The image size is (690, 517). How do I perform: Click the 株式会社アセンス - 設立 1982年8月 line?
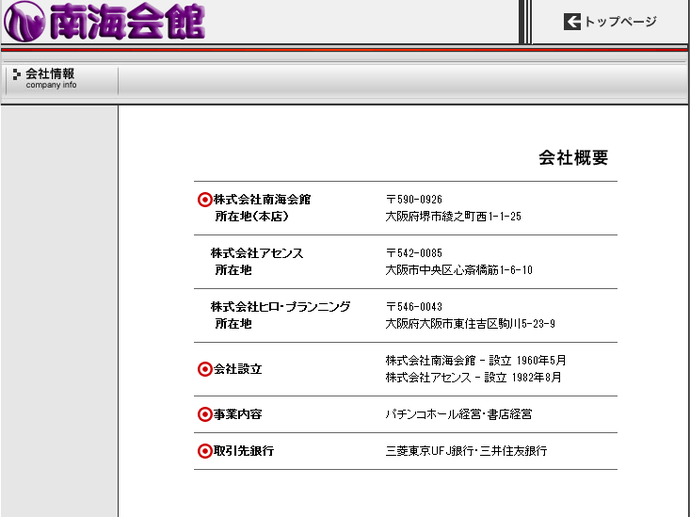point(473,378)
